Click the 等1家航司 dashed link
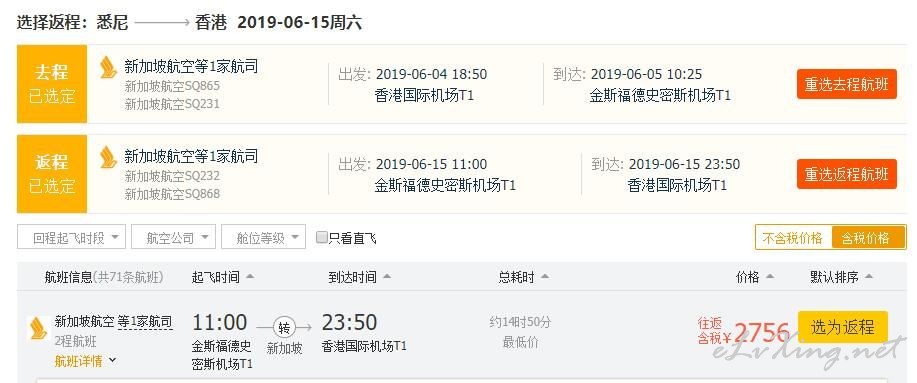Image resolution: width=917 pixels, height=383 pixels. point(145,321)
